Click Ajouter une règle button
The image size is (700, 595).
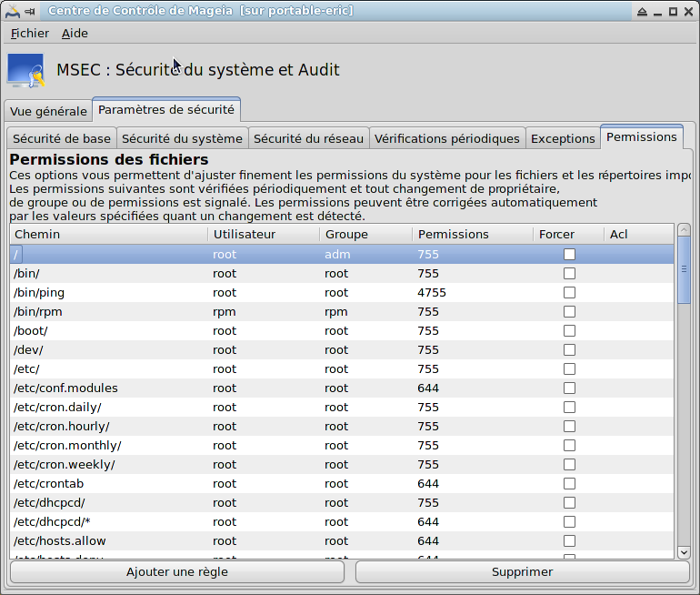tap(177, 571)
